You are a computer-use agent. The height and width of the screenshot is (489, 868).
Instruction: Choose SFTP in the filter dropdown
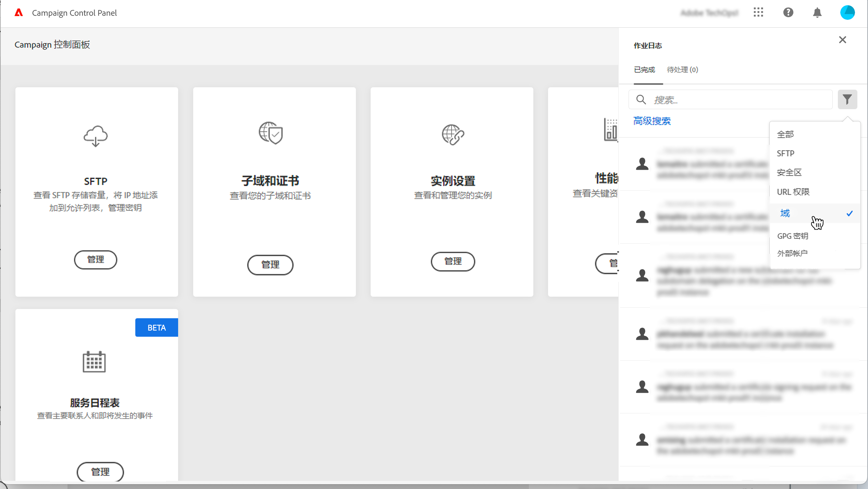click(x=785, y=153)
